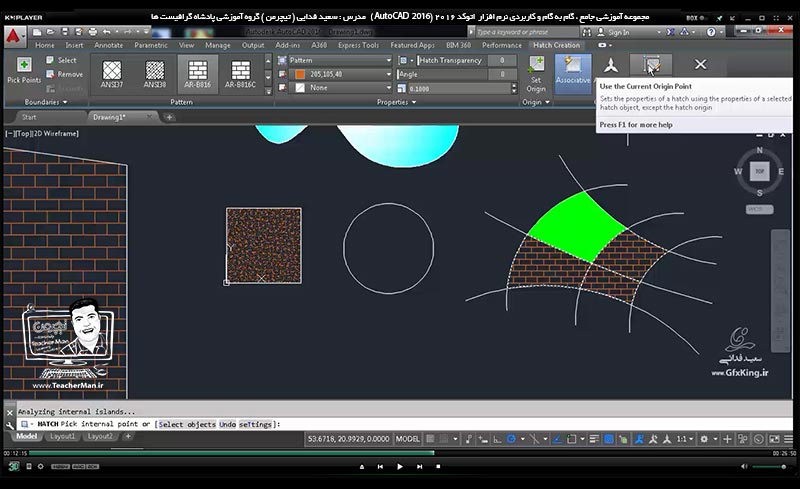The width and height of the screenshot is (800, 489).
Task: Expand the Origin panel
Action: click(x=536, y=102)
